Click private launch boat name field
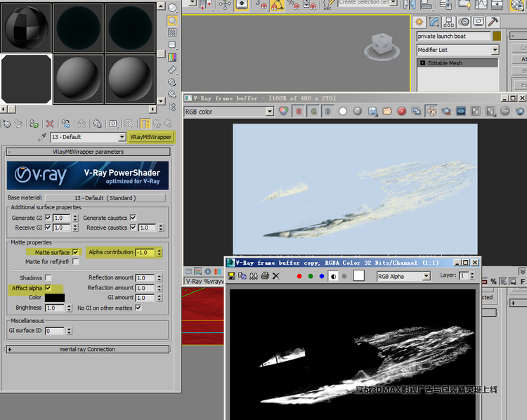 (x=453, y=37)
